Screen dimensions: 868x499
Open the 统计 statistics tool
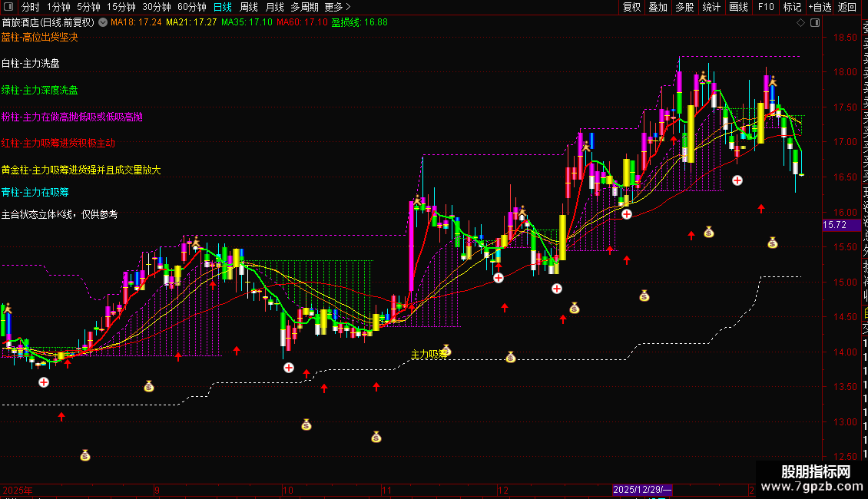point(711,7)
